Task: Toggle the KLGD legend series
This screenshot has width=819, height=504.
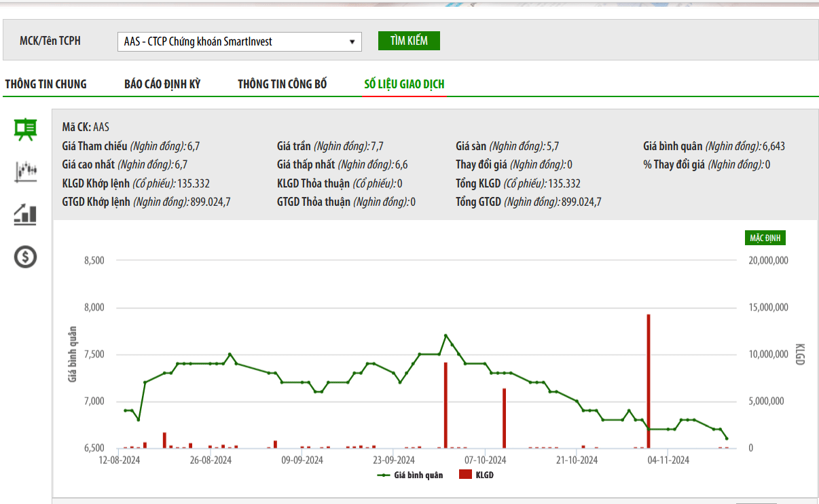Action: [484, 475]
